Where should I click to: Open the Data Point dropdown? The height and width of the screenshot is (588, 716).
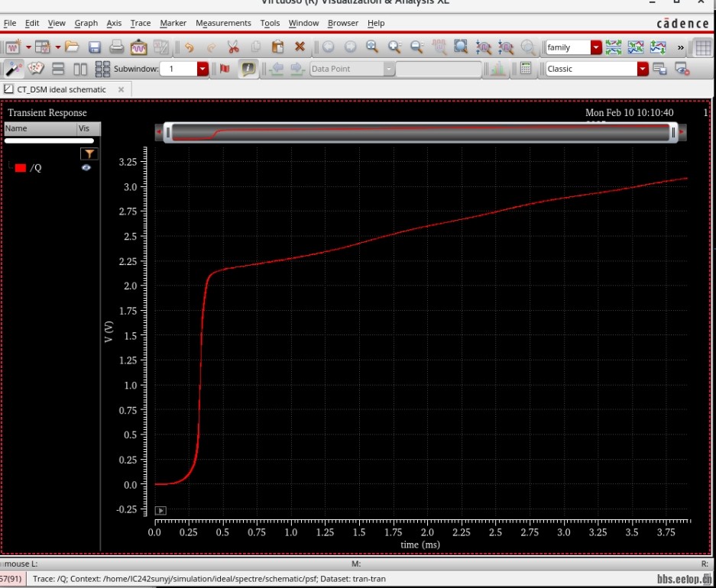point(389,69)
